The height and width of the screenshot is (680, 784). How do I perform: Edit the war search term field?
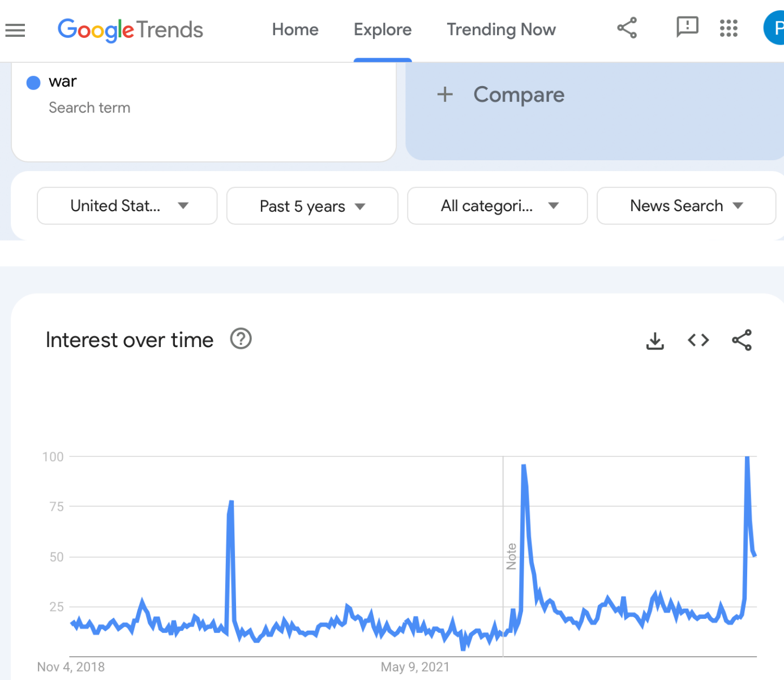(x=204, y=112)
